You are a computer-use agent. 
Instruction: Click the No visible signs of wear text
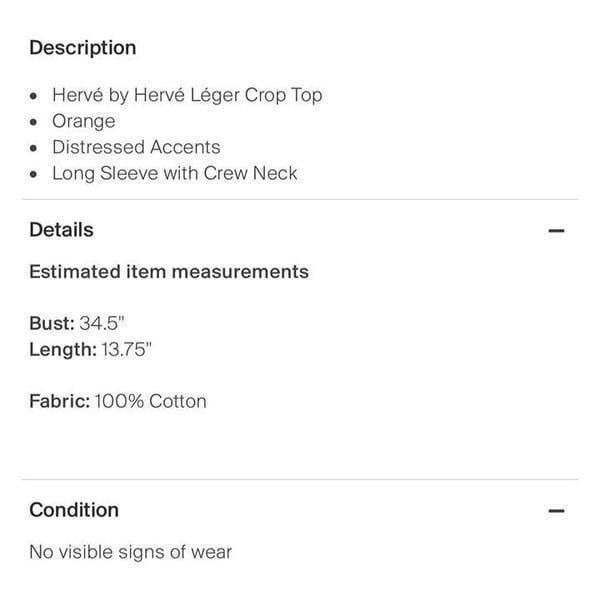point(130,552)
